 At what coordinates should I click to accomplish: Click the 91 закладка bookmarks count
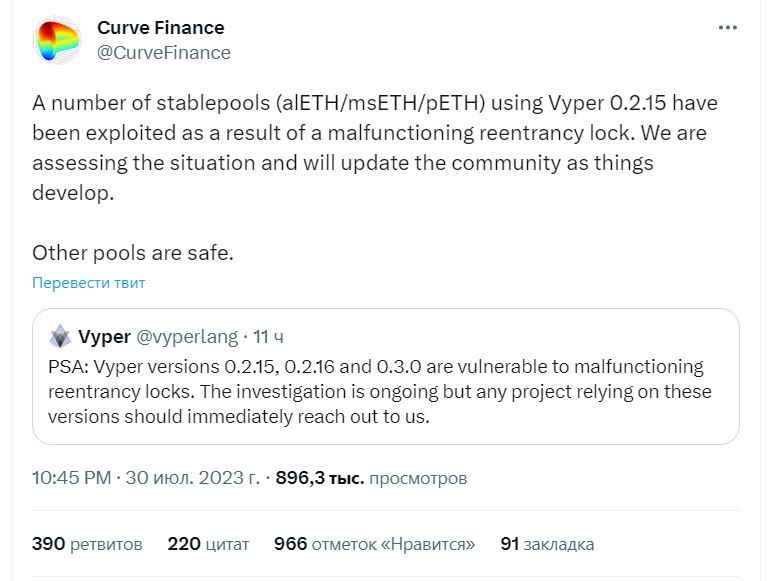547,544
